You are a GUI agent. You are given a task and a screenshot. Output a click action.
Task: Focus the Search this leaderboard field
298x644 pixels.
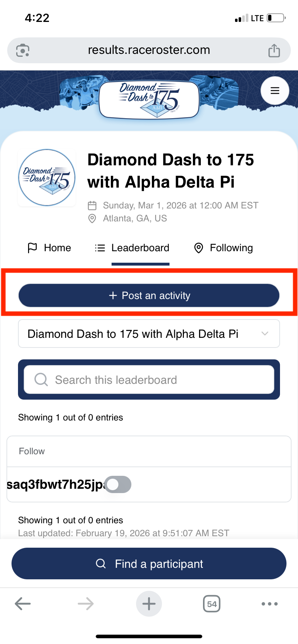click(x=149, y=379)
